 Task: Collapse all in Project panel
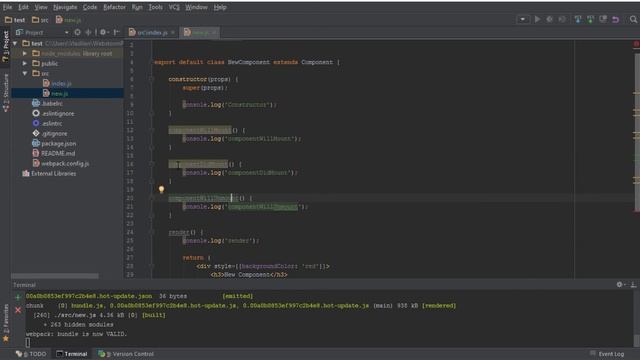pyautogui.click(x=88, y=32)
